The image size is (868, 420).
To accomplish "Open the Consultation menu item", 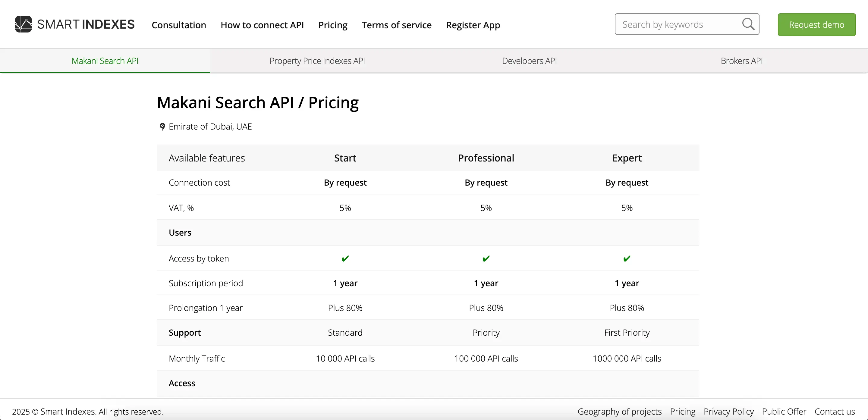I will (179, 25).
